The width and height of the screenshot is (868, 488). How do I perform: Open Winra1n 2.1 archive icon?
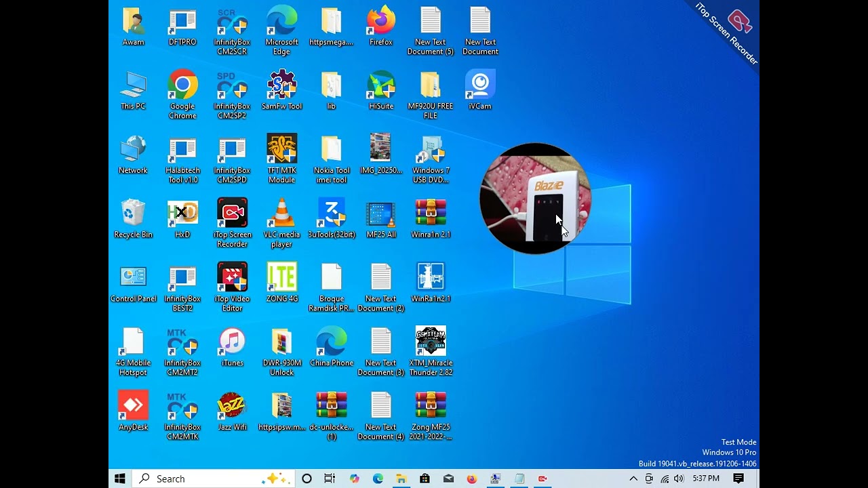point(431,219)
